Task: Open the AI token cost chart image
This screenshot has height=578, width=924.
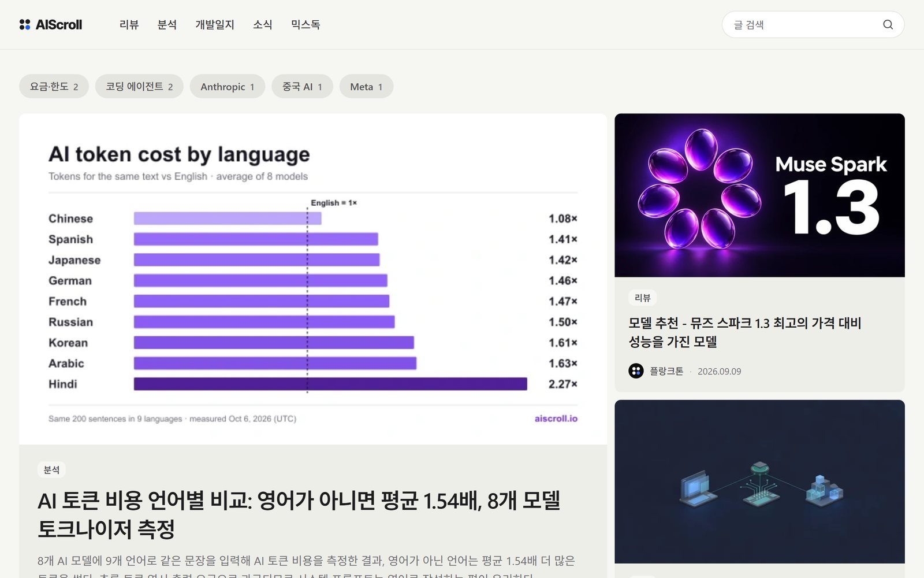Action: pos(313,279)
